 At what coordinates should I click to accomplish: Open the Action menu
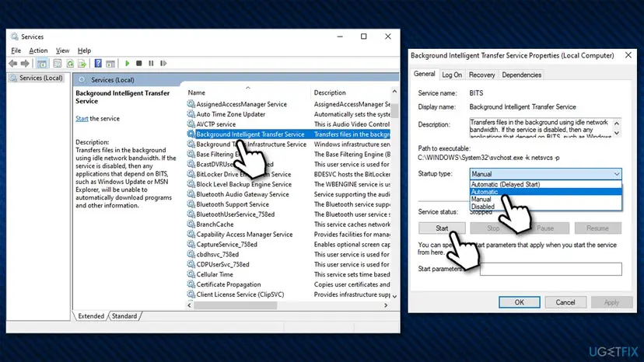click(38, 50)
